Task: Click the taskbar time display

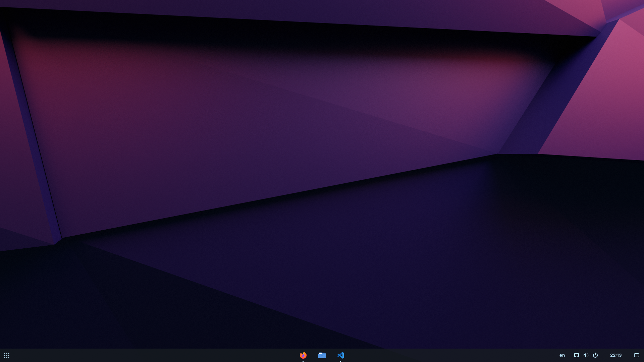Action: [x=616, y=355]
